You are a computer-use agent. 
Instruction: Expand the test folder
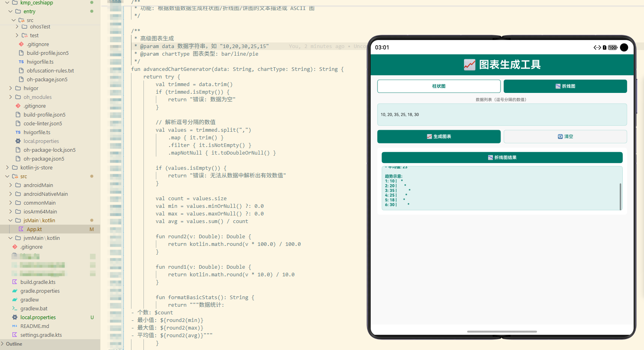pyautogui.click(x=17, y=36)
